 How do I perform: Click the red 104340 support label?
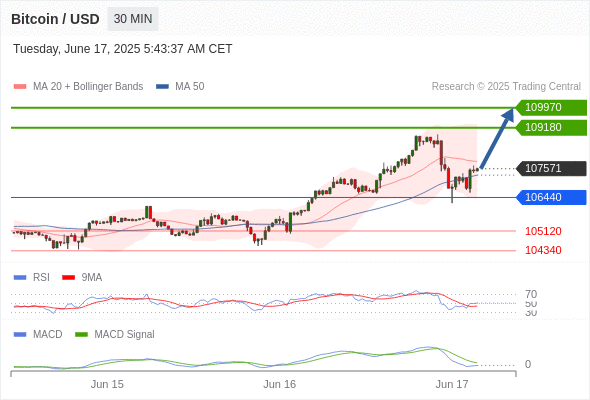[x=543, y=250]
